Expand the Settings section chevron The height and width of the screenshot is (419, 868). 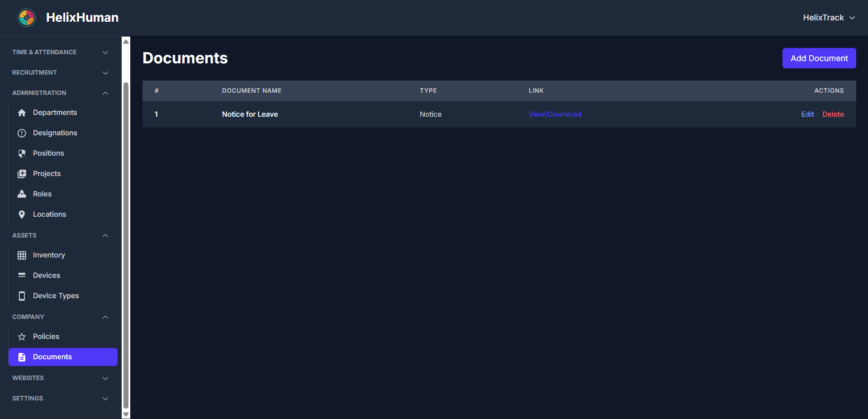tap(105, 399)
